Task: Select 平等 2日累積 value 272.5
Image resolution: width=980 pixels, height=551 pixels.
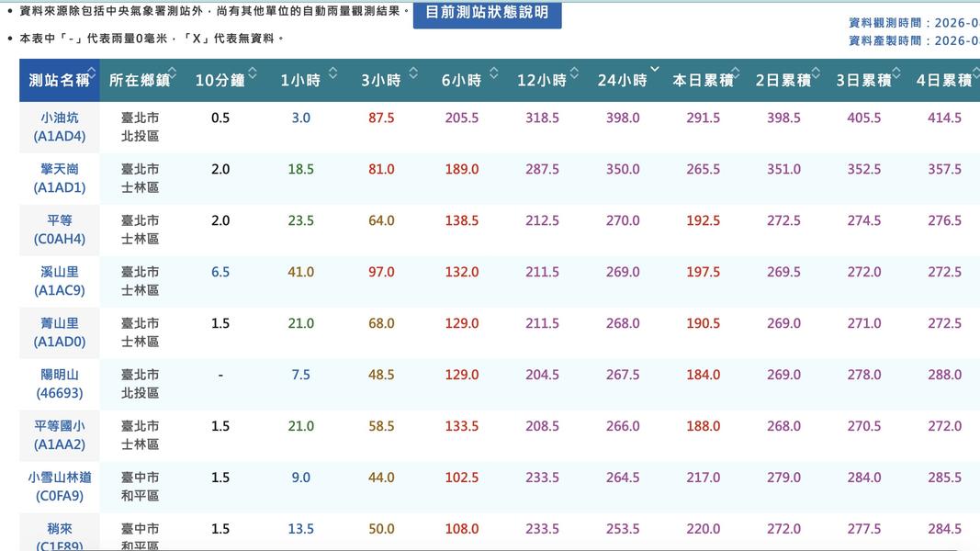Action: (783, 220)
